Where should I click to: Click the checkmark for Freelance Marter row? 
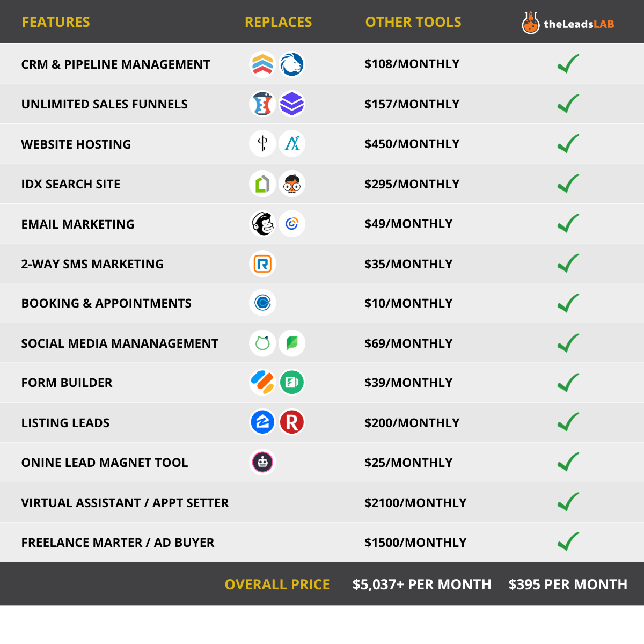pos(568,542)
